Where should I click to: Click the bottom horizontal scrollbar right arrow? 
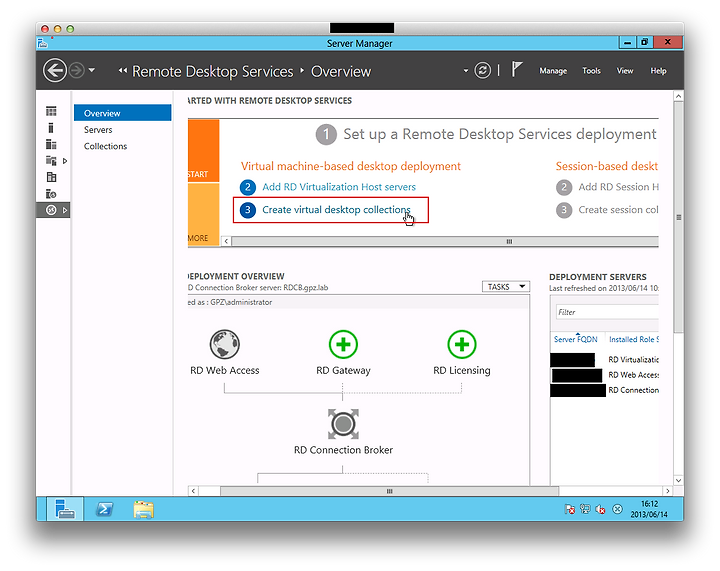coord(668,491)
